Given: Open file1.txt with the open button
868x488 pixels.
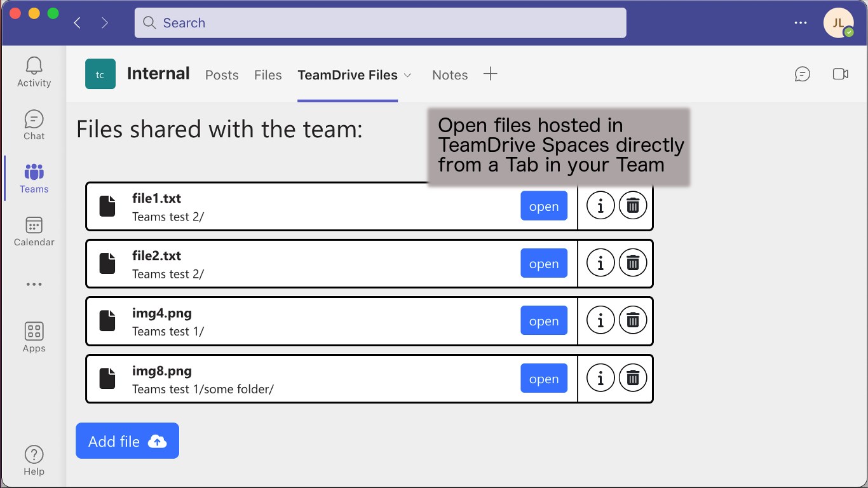Looking at the screenshot, I should pos(544,206).
